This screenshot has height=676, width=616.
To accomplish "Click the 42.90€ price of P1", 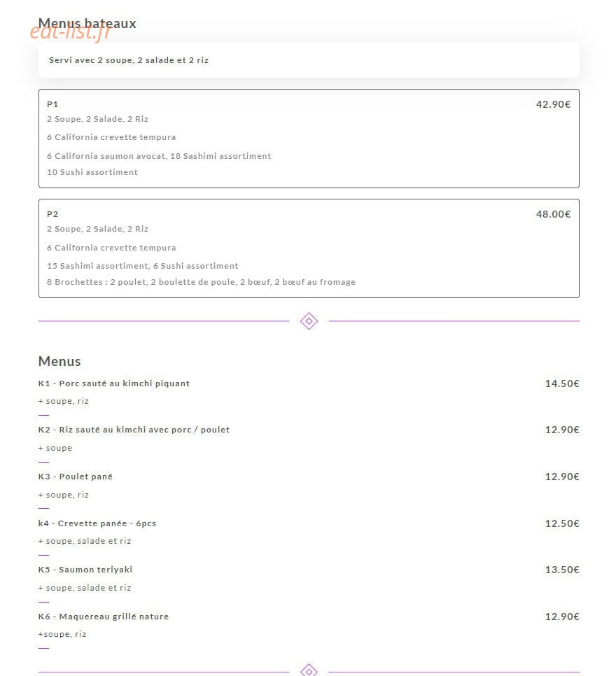I will [553, 104].
